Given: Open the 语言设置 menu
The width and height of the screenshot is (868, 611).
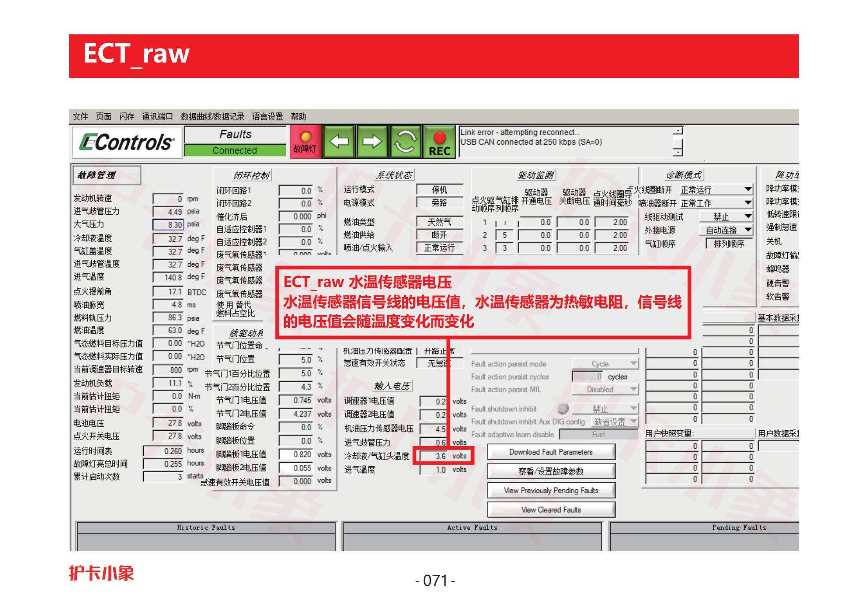Looking at the screenshot, I should 267,116.
